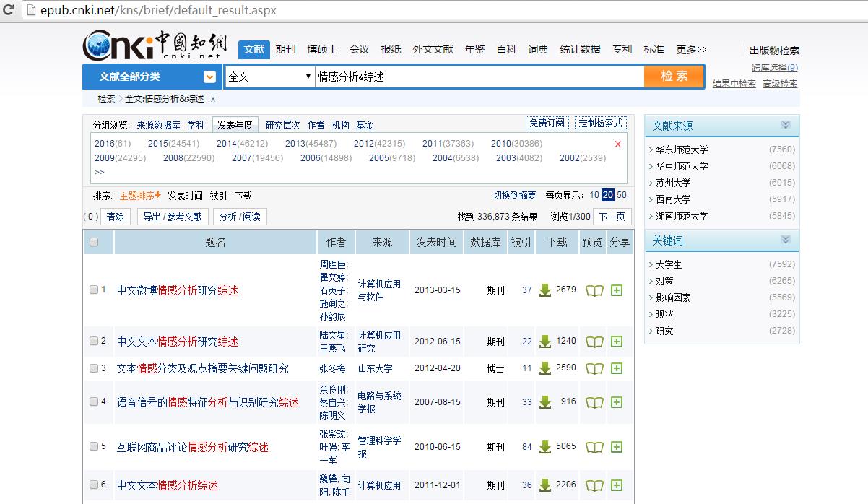Expand the 文献全部分类 category dropdown
The height and width of the screenshot is (504, 868).
[209, 77]
